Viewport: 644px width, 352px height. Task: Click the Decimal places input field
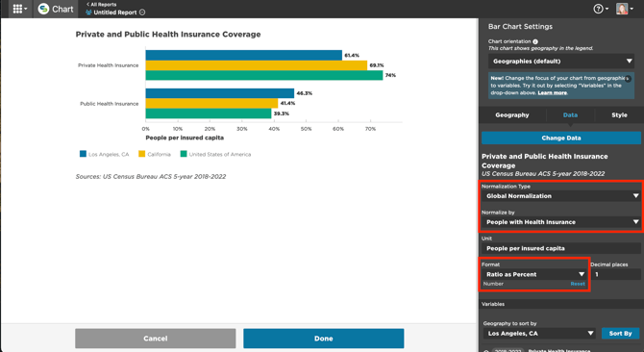tap(615, 274)
